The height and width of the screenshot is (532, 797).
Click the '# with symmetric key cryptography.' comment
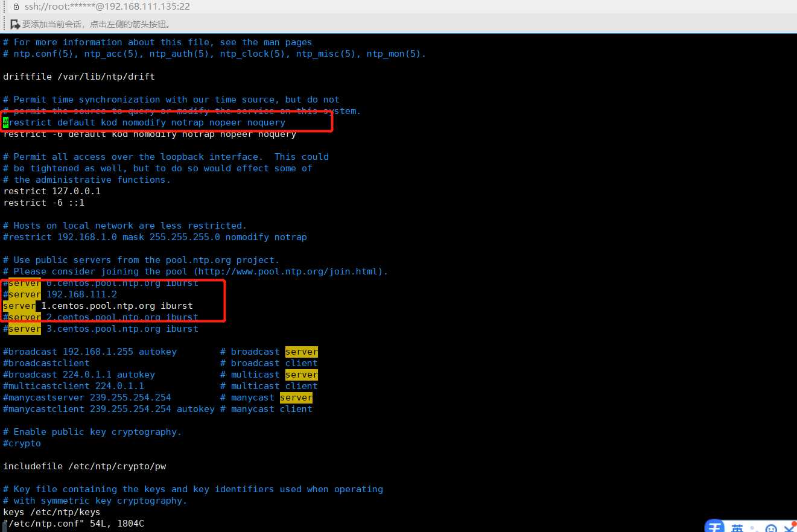[x=95, y=501]
